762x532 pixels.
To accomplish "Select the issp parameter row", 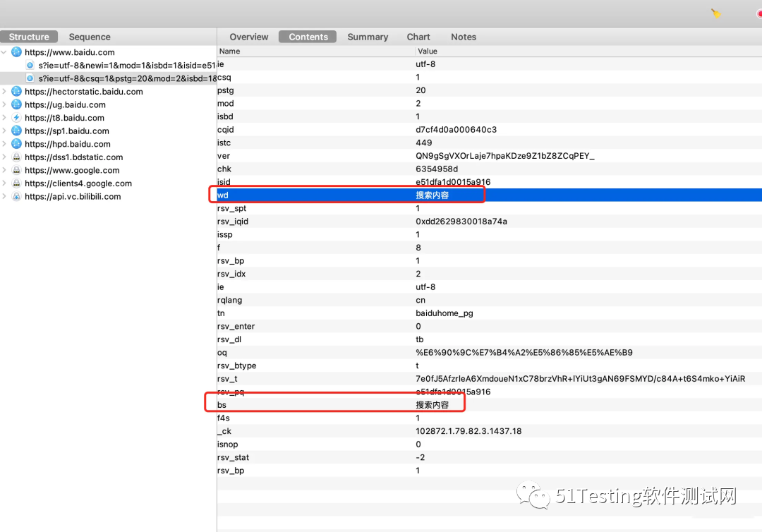I will point(490,234).
